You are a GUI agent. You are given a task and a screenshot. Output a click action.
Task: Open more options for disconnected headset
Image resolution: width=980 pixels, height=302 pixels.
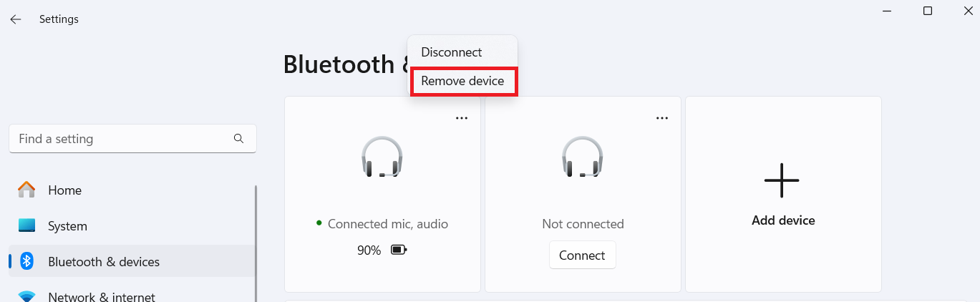[x=662, y=118]
